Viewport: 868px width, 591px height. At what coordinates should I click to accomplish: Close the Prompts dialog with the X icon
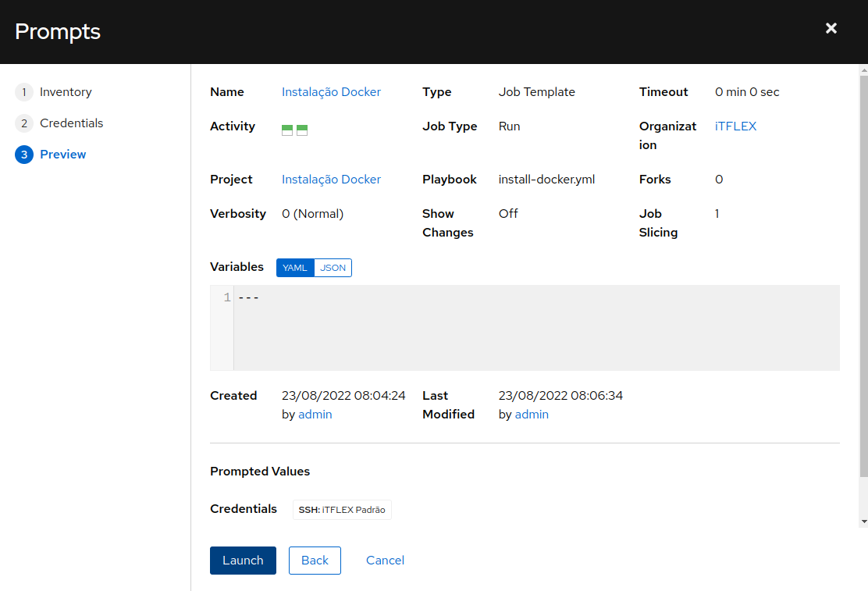tap(831, 28)
